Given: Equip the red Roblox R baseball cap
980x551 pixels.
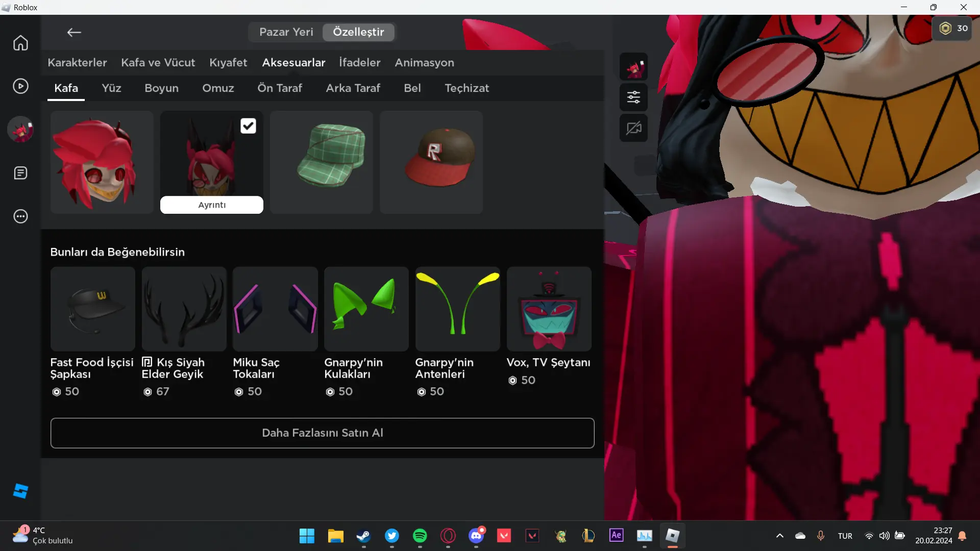Looking at the screenshot, I should pyautogui.click(x=431, y=162).
